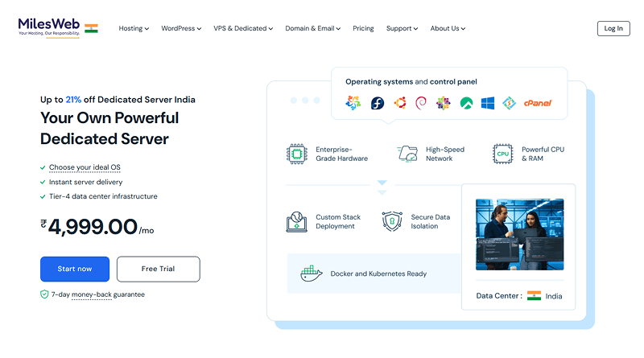Expand the Hosting dropdown menu

(x=134, y=28)
